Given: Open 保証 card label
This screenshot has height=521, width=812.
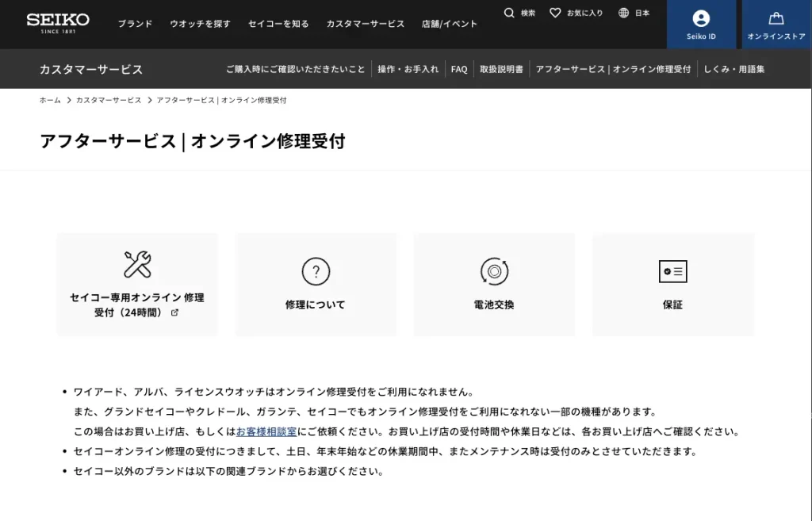Looking at the screenshot, I should (x=672, y=305).
